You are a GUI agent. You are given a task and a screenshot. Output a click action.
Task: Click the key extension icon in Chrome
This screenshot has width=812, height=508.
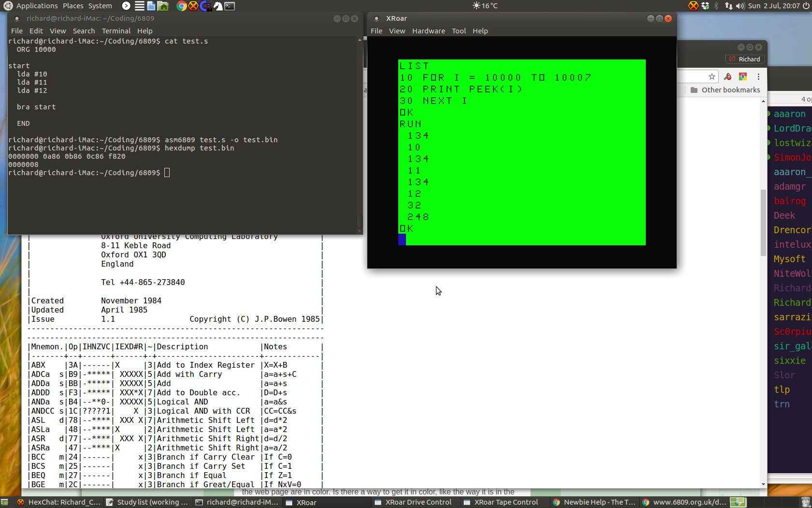pos(727,76)
